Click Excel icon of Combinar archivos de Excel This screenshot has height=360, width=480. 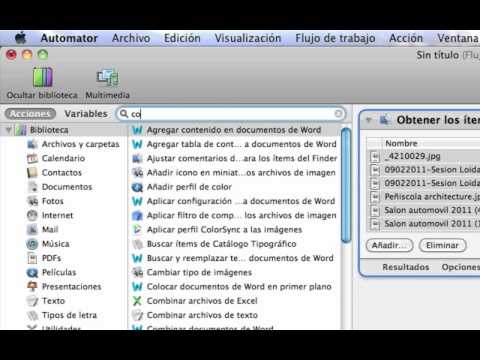(x=137, y=301)
